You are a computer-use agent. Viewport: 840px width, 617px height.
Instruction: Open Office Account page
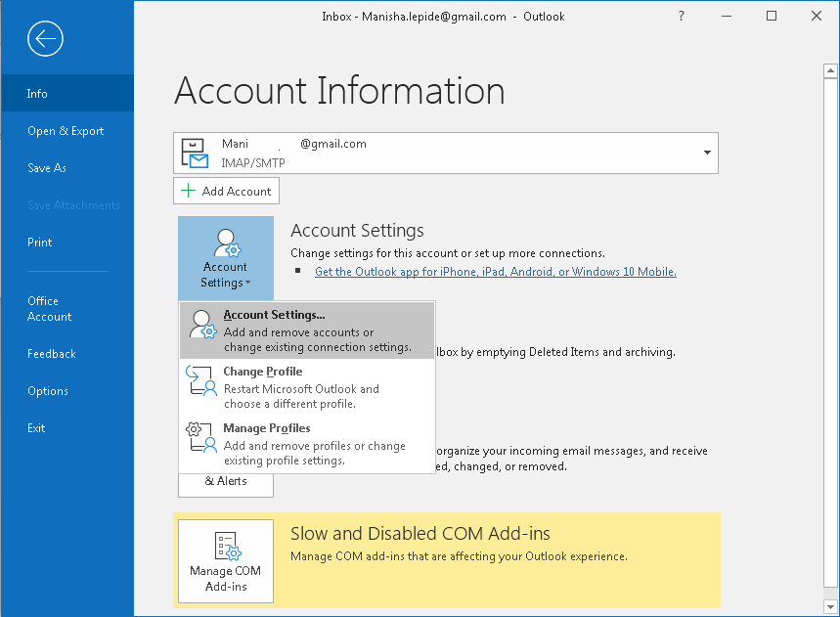click(66, 309)
